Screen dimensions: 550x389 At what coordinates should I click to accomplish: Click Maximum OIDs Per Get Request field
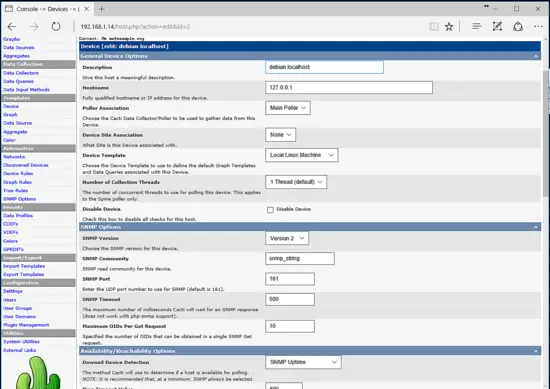click(290, 326)
